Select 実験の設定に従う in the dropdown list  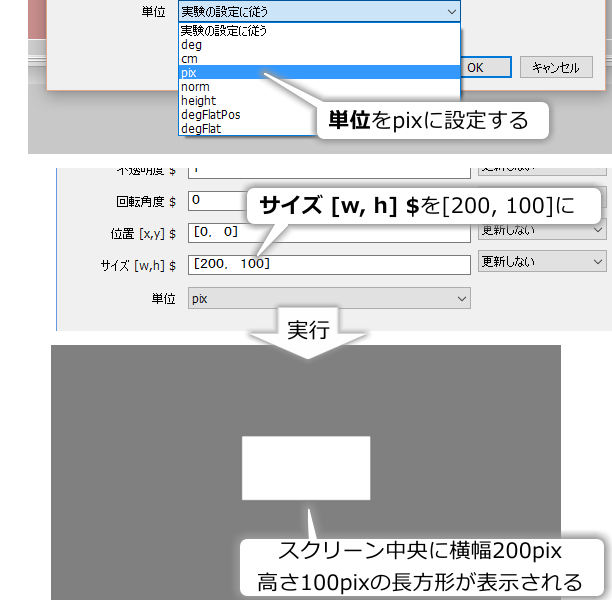319,30
